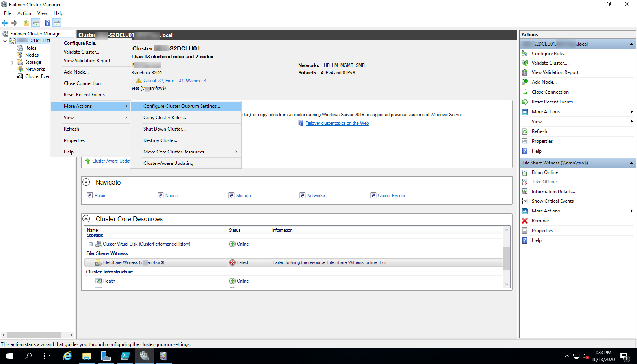Open the Help menu in menu bar
The width and height of the screenshot is (637, 364).
click(x=58, y=13)
